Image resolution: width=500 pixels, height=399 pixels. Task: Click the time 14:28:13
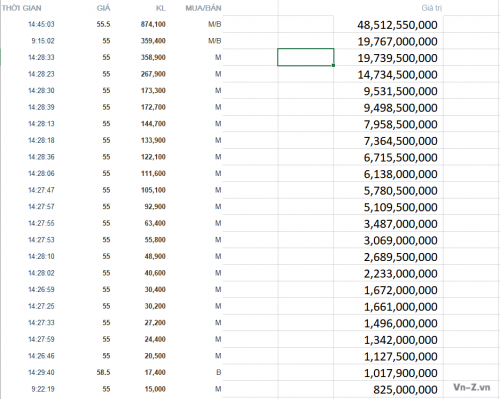(x=41, y=124)
